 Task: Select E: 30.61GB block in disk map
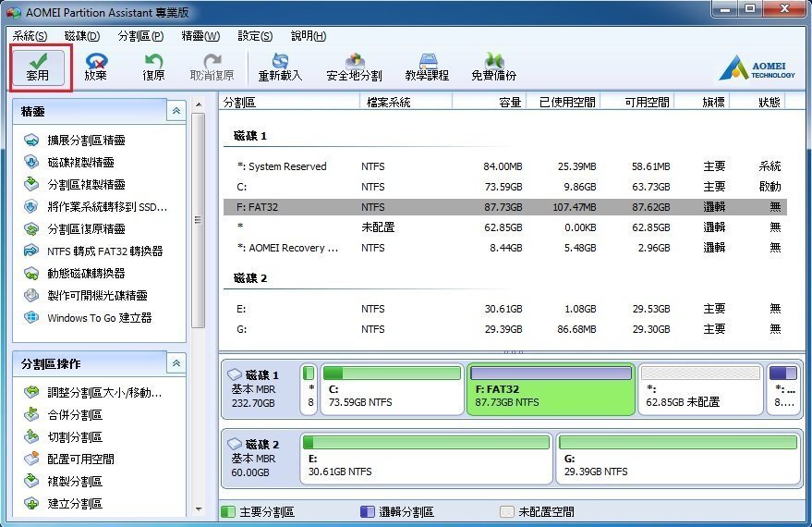coord(426,459)
